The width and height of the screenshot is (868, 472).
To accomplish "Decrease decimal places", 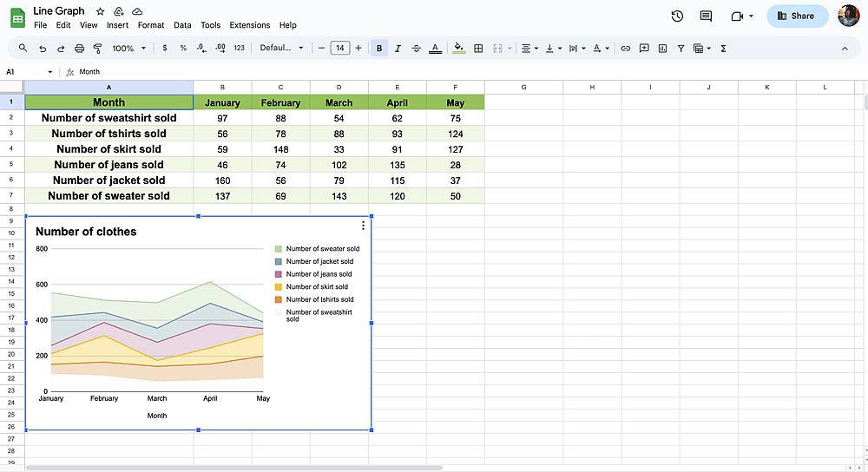I will (x=201, y=49).
